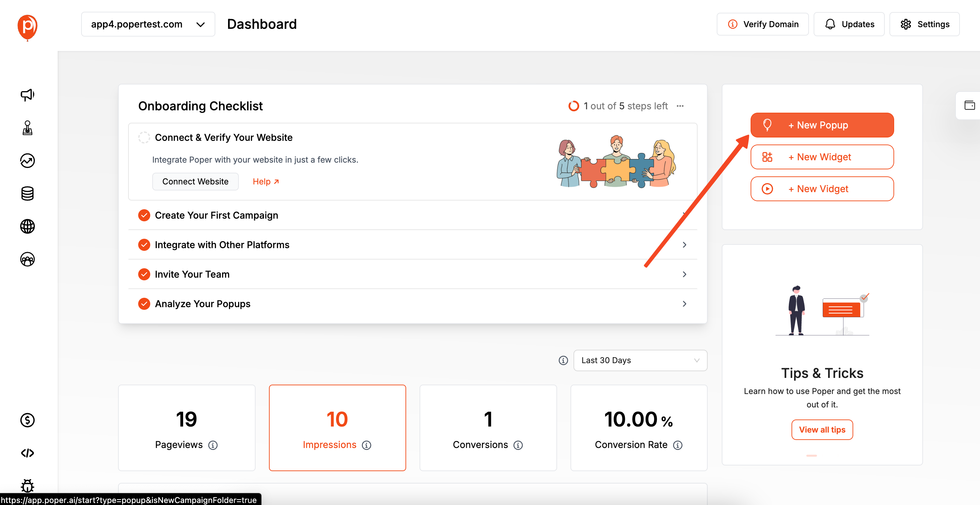This screenshot has height=505, width=980.
Task: Click the puzzle team illustration
Action: 616,161
